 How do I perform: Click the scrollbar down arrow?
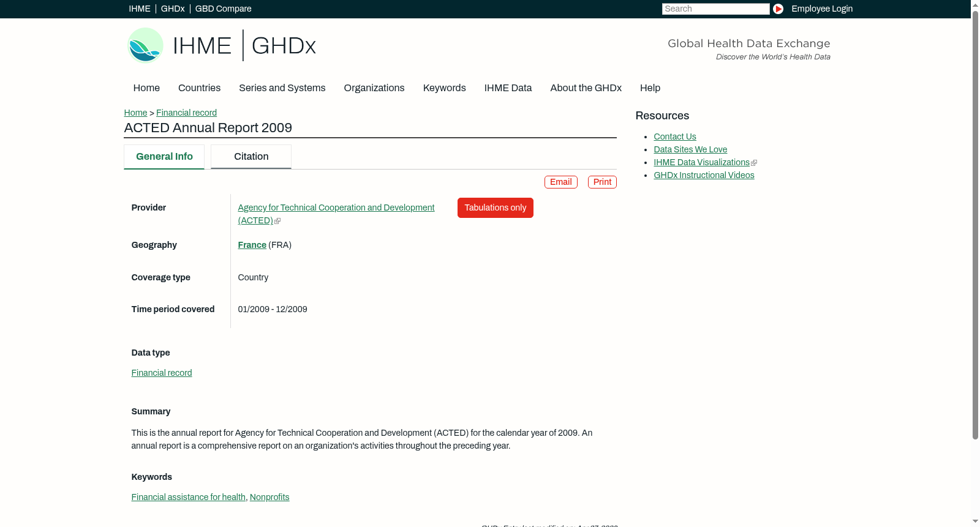click(975, 521)
